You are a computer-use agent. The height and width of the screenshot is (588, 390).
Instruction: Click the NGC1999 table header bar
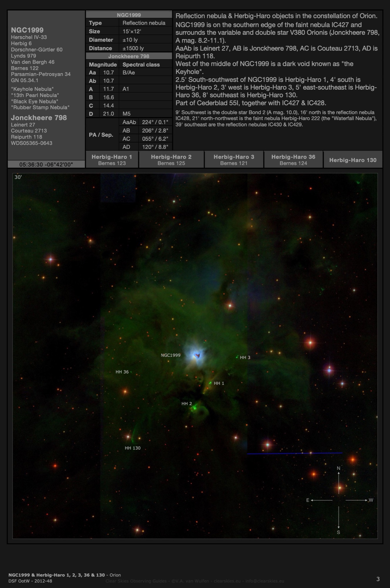(x=129, y=15)
